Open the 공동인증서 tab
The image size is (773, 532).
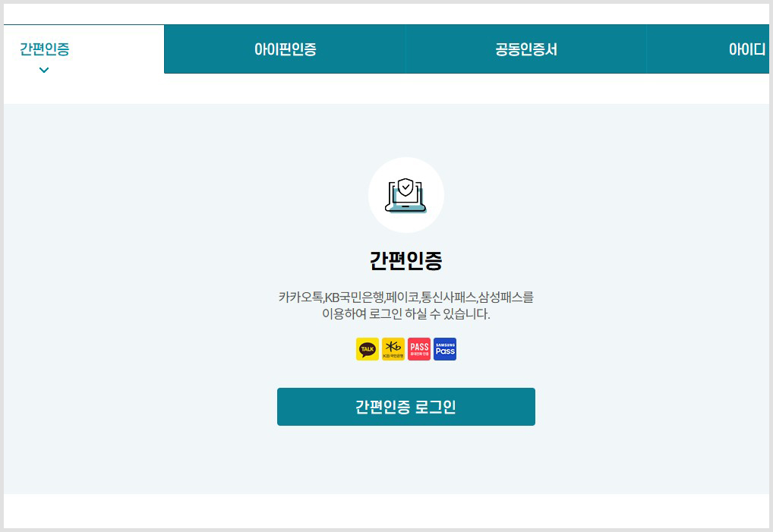click(x=525, y=49)
